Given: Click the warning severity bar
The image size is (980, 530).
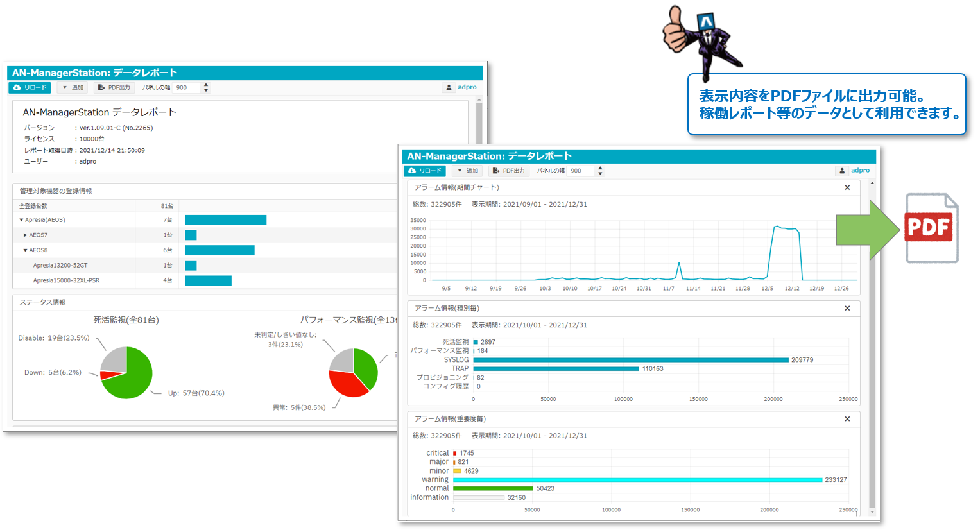Looking at the screenshot, I should [x=638, y=480].
